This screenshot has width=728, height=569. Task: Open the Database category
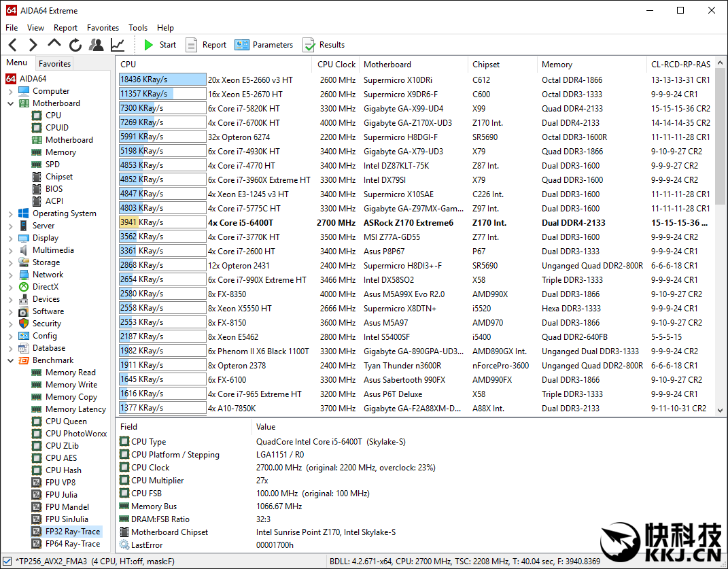41,348
